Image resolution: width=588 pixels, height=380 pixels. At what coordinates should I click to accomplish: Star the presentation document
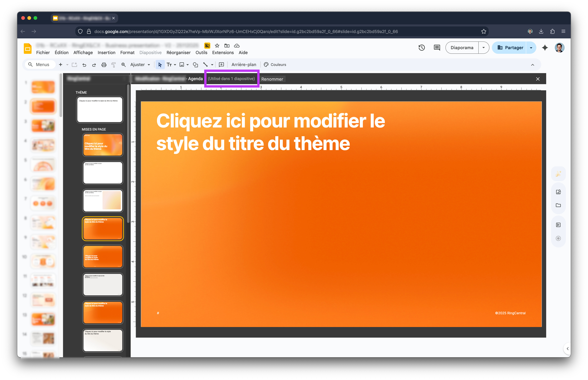tap(217, 46)
